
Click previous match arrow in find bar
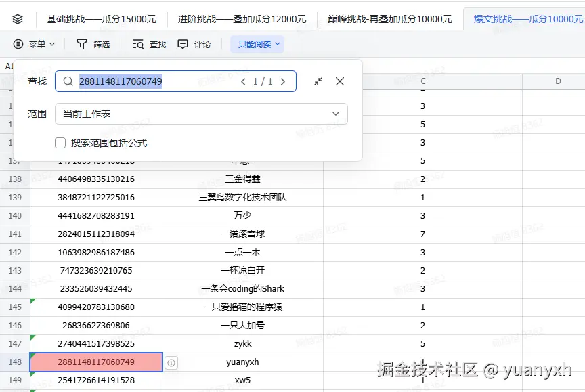pyautogui.click(x=243, y=81)
